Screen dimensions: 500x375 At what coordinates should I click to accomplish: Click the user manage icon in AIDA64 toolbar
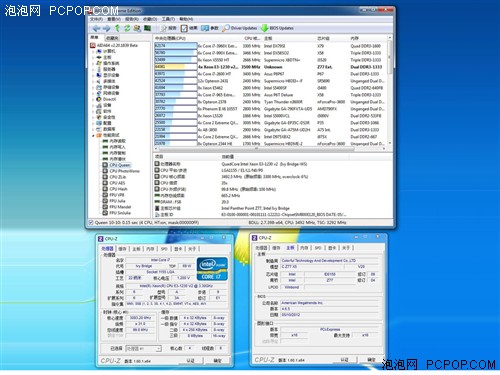point(137,28)
